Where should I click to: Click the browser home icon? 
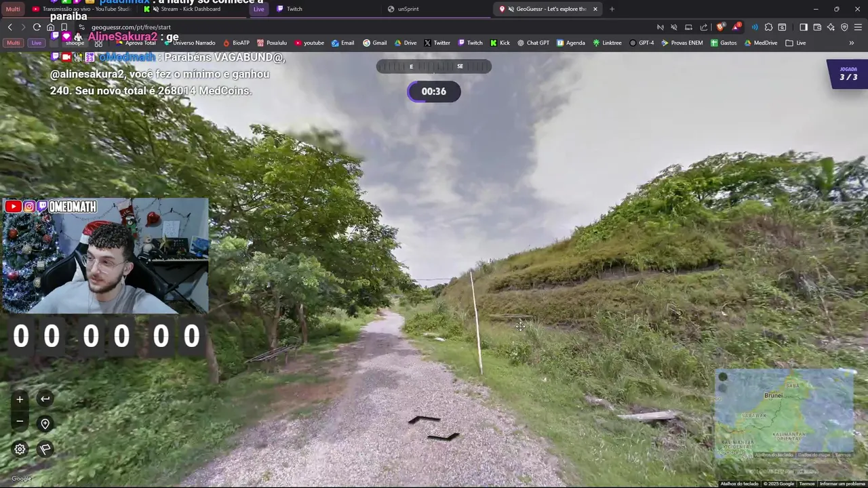50,27
